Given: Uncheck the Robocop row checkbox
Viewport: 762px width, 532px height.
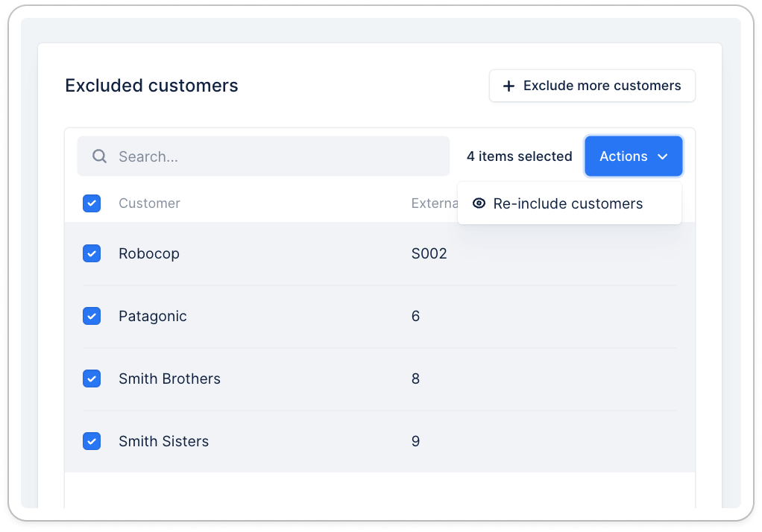Looking at the screenshot, I should (x=92, y=254).
